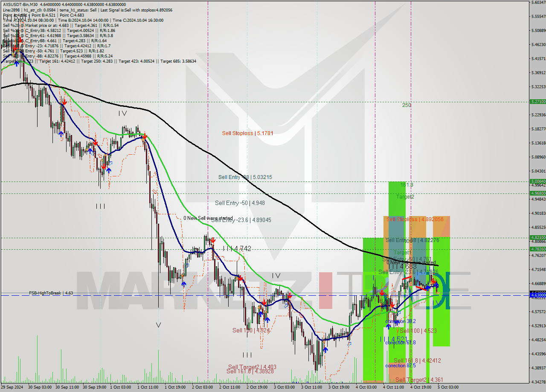Click the 'Sell Target2 | 4.361' label
This screenshot has height=392, width=546.
419,380
